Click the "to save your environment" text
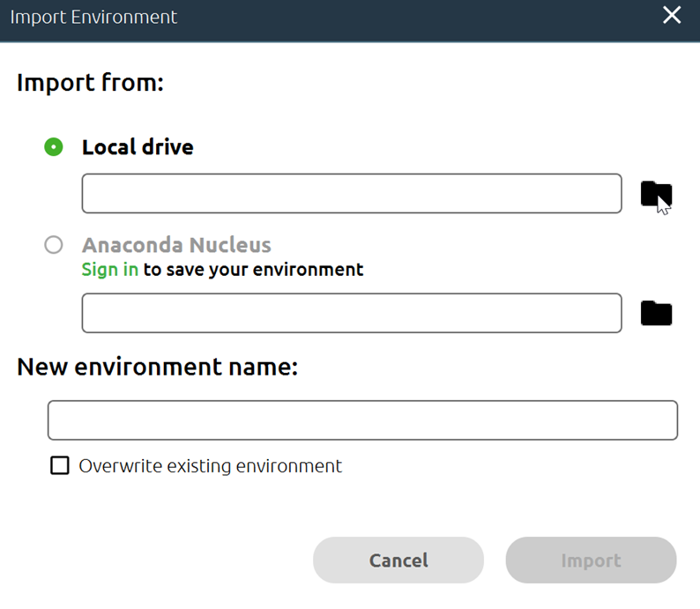Image resolution: width=700 pixels, height=609 pixels. coord(253,270)
